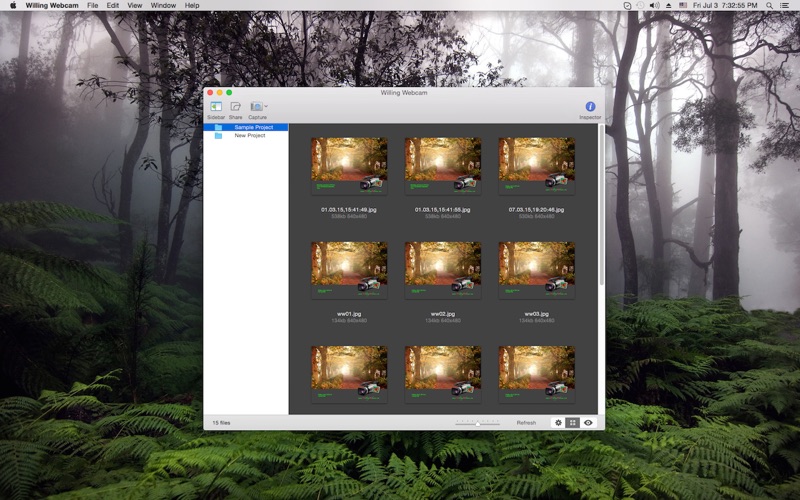Click the Refresh button
This screenshot has width=800, height=500.
pyautogui.click(x=526, y=422)
